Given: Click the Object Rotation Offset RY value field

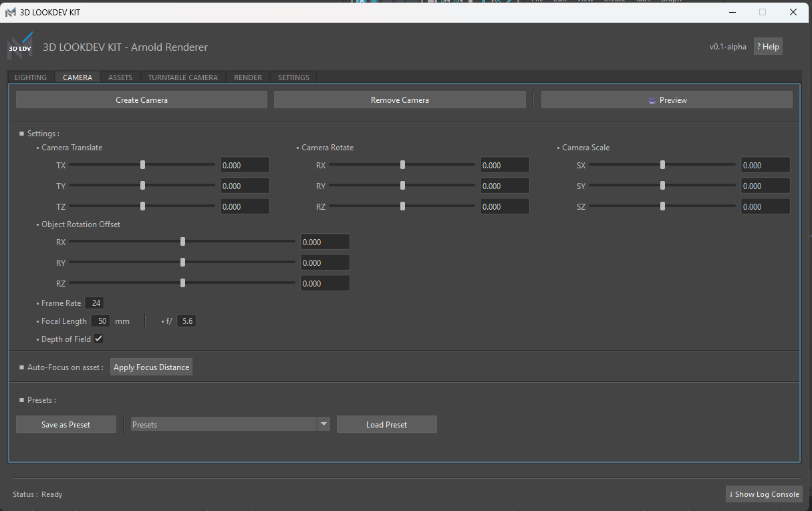Looking at the screenshot, I should [x=325, y=263].
